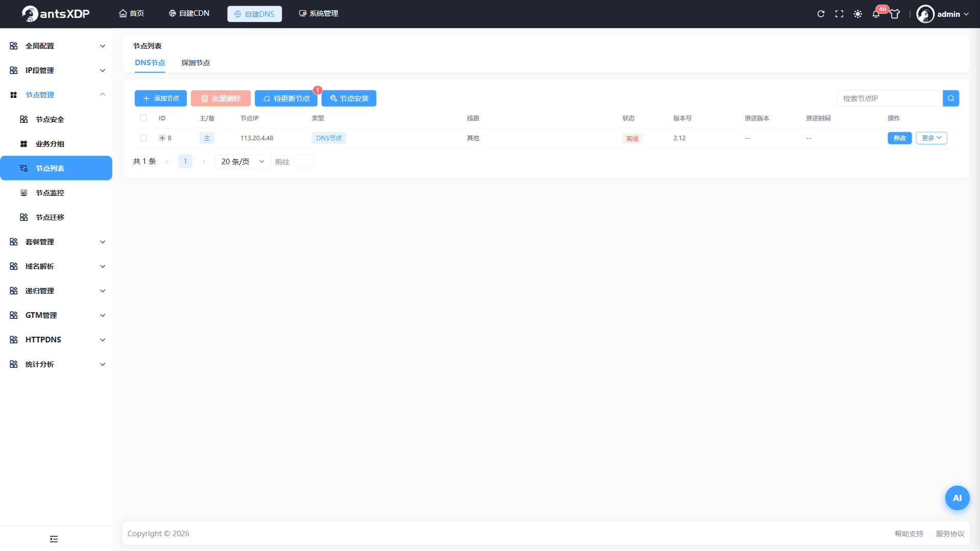Open 系统管理 top menu
The height and width of the screenshot is (551, 980).
pos(318,13)
